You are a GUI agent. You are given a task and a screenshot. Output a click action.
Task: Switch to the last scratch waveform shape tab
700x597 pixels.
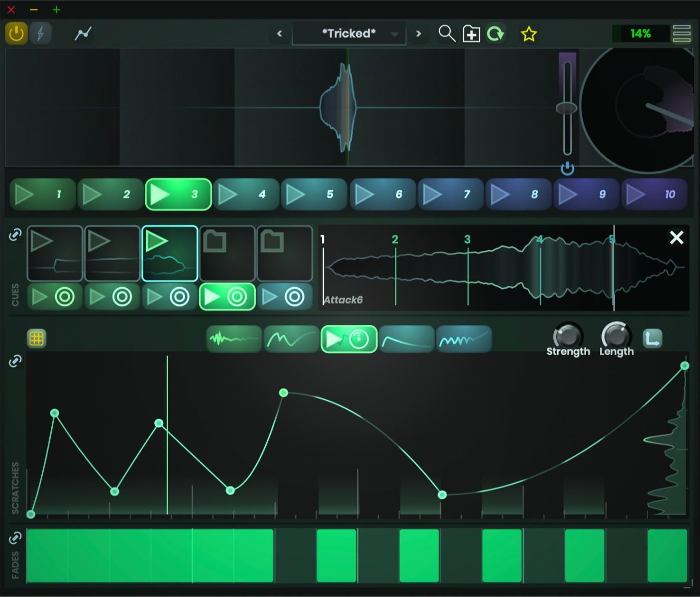coord(464,339)
